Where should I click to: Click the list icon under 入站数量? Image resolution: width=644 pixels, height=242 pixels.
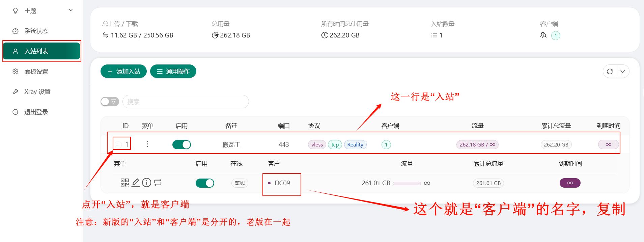434,35
